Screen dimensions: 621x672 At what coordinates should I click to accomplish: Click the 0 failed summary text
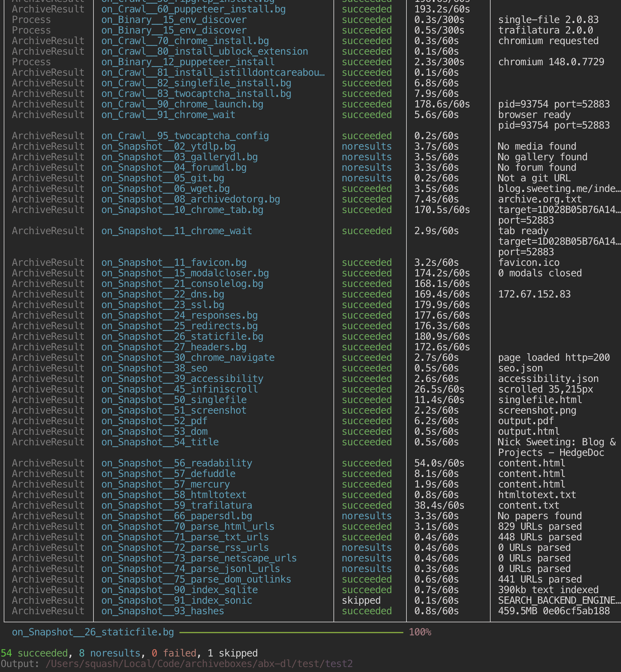click(x=173, y=652)
